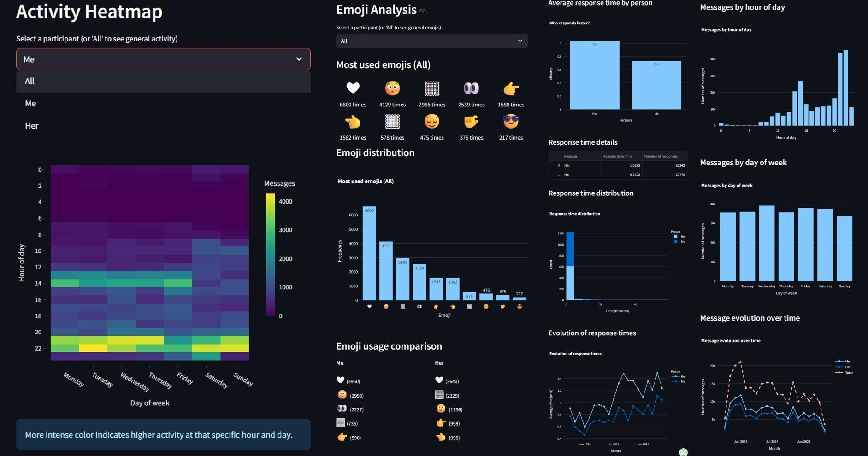Click the Messages by hour of day heading
868x456 pixels.
click(x=742, y=7)
